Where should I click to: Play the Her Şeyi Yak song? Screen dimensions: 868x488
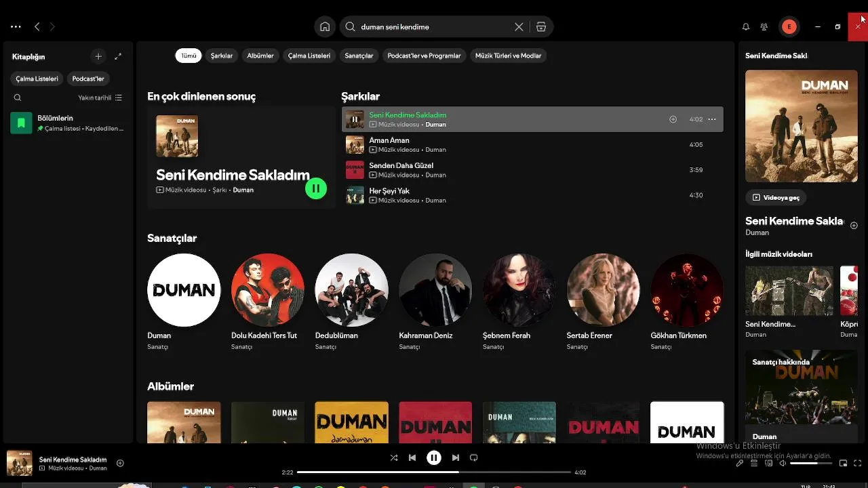(x=355, y=195)
